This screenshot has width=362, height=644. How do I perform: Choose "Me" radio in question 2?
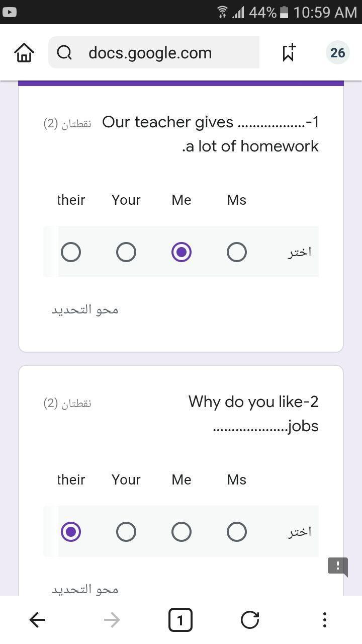click(x=182, y=532)
